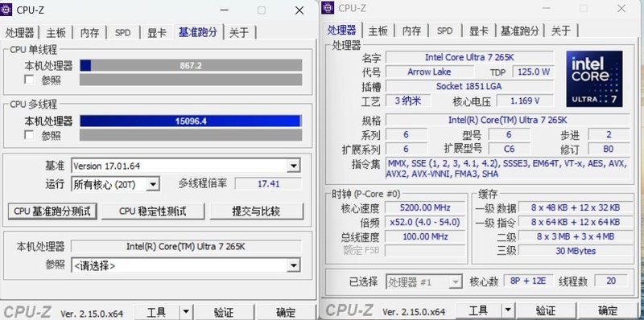Click the 扩展型号 value C6
644x320 pixels.
tap(509, 149)
